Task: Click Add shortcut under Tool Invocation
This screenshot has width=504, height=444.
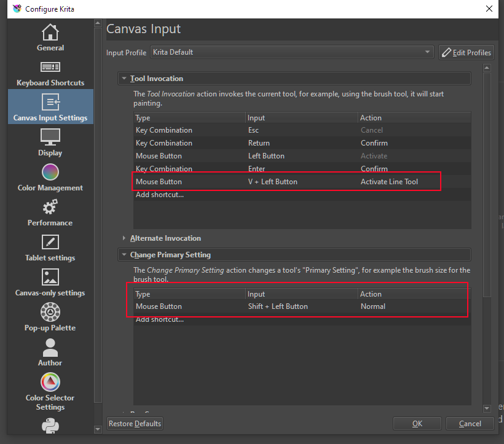Action: point(160,195)
